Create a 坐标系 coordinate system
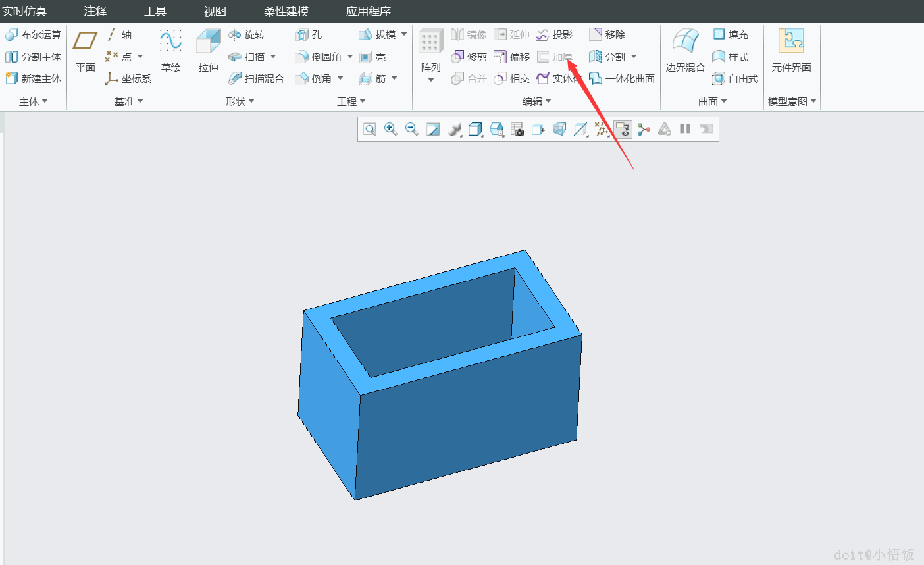924x565 pixels. 128,78
